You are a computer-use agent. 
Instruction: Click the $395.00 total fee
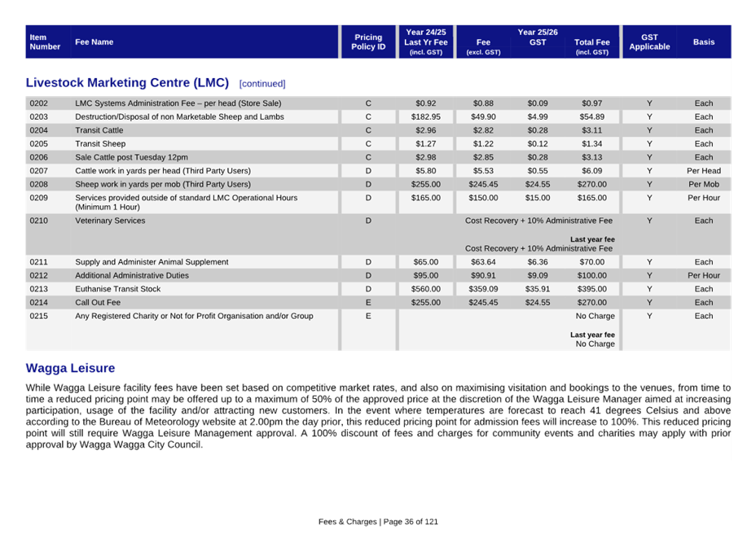coord(592,289)
